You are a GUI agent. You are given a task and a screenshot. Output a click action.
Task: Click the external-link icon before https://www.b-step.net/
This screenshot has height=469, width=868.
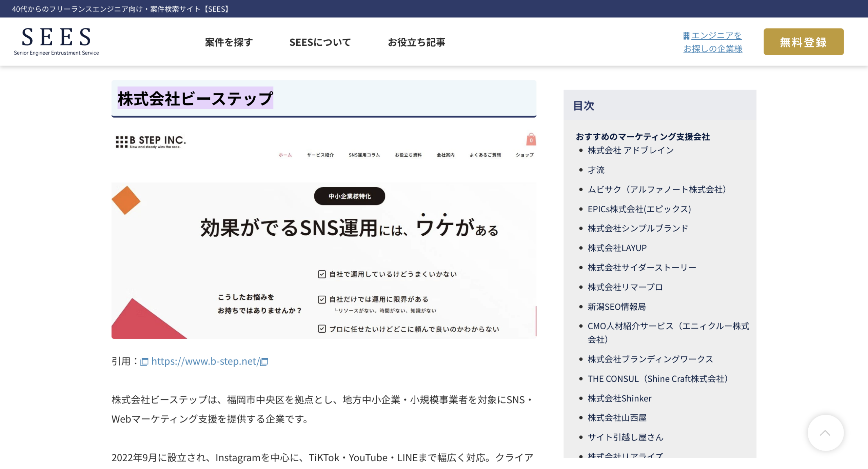(x=144, y=362)
